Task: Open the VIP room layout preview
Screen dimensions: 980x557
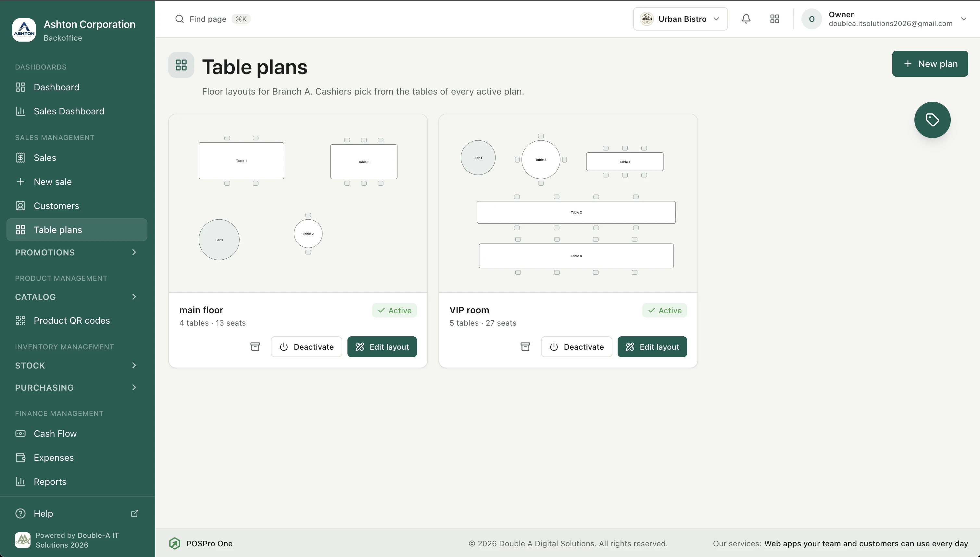Action: coord(568,203)
